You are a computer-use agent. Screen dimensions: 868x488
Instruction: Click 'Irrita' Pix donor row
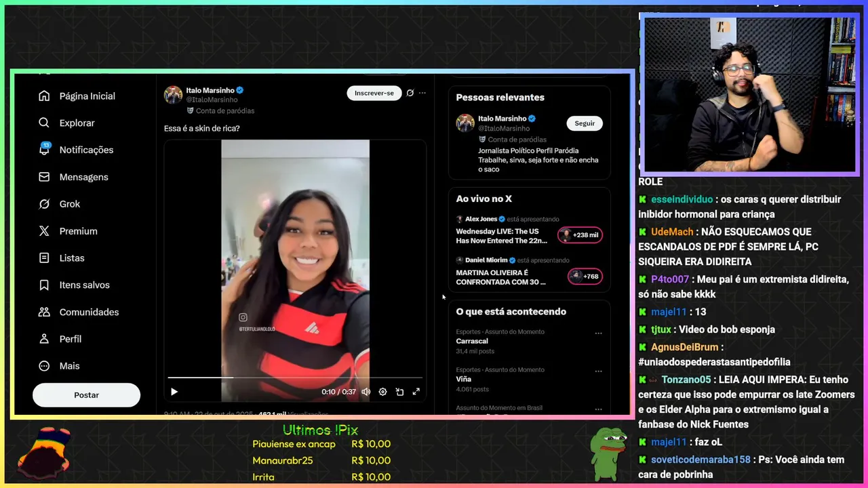point(321,477)
